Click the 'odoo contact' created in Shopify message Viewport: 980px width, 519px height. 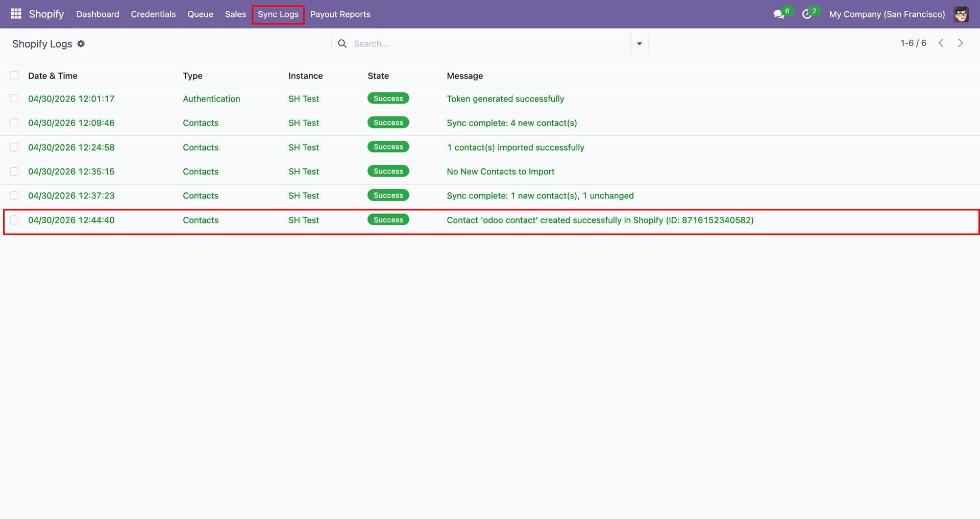coord(600,220)
